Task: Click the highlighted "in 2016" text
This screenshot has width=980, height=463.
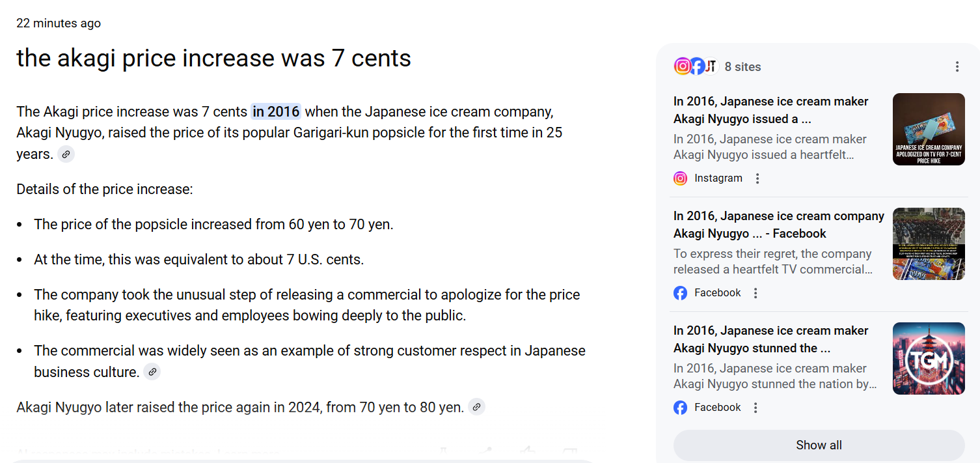Action: tap(276, 112)
